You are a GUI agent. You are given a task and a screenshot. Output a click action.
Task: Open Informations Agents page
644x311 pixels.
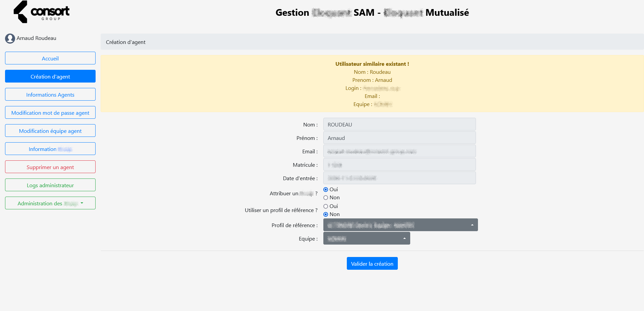pos(50,95)
